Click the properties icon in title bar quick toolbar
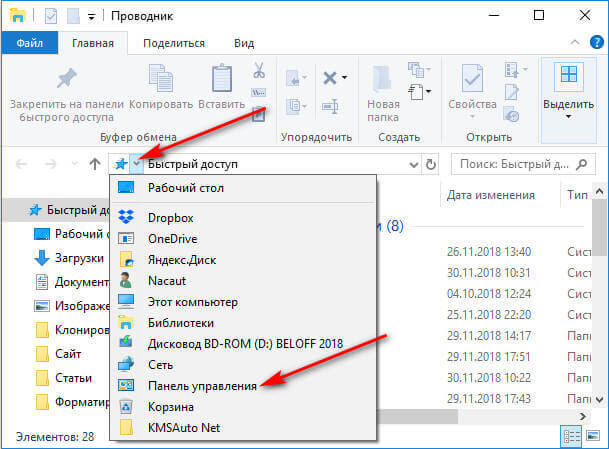This screenshot has width=609, height=449. pos(51,16)
